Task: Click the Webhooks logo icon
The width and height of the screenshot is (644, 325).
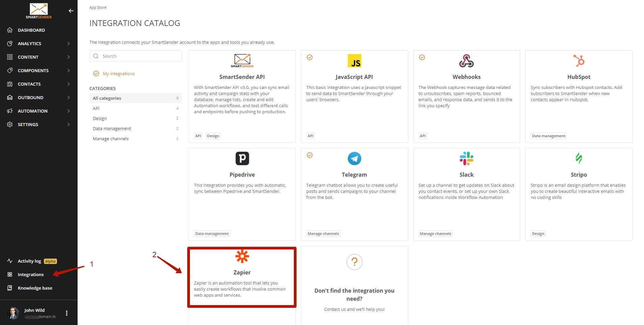Action: [466, 61]
